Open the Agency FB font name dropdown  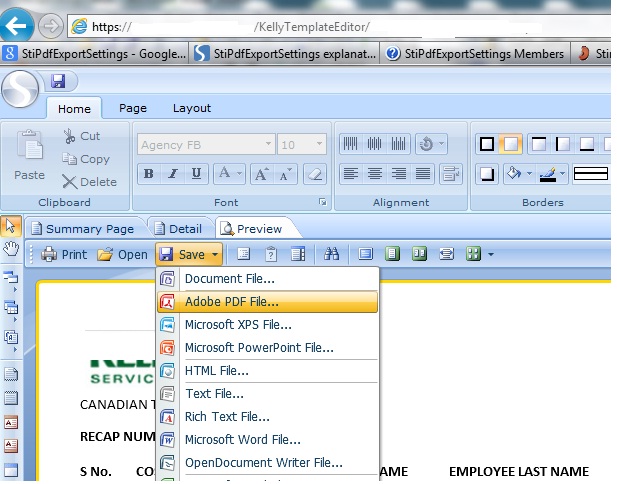268,144
